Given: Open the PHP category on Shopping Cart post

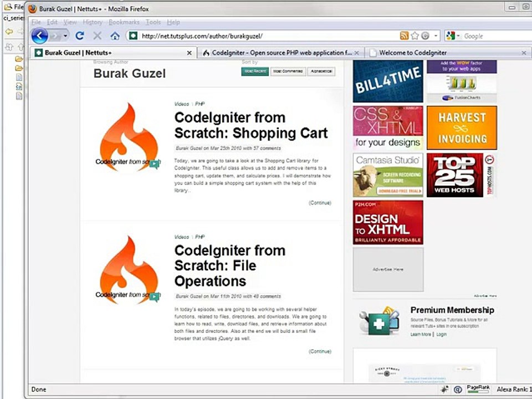Looking at the screenshot, I should tap(200, 104).
